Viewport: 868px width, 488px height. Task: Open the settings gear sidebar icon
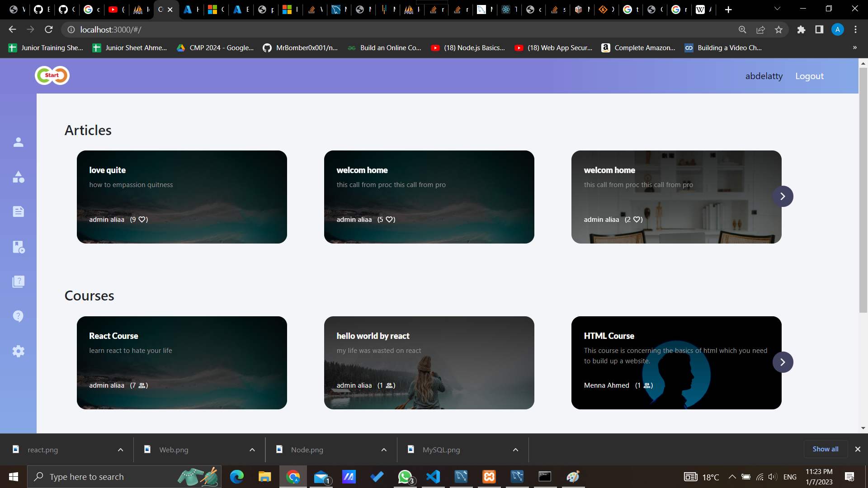click(x=18, y=351)
